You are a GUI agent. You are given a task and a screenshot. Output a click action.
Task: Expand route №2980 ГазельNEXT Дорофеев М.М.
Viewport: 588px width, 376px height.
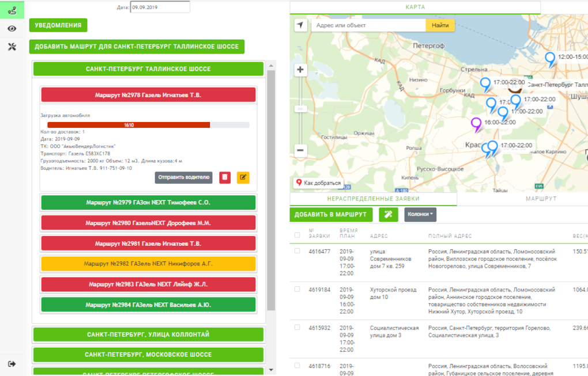tap(149, 223)
